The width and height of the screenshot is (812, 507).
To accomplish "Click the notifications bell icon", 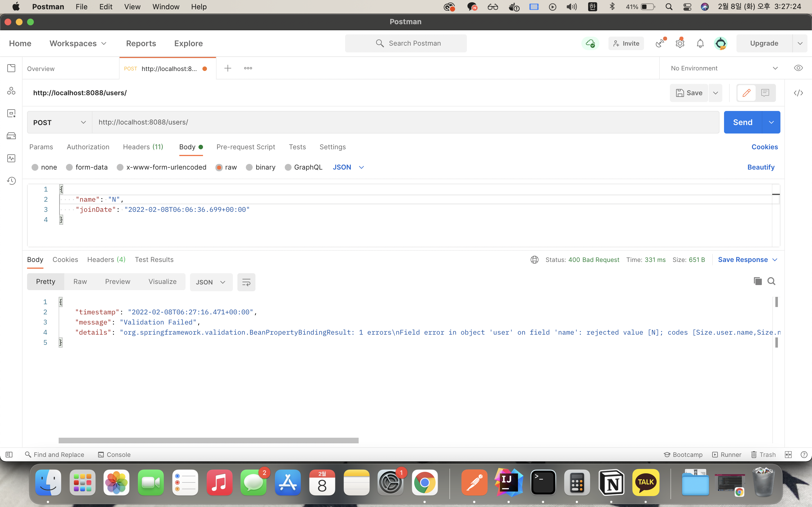I will pyautogui.click(x=700, y=44).
